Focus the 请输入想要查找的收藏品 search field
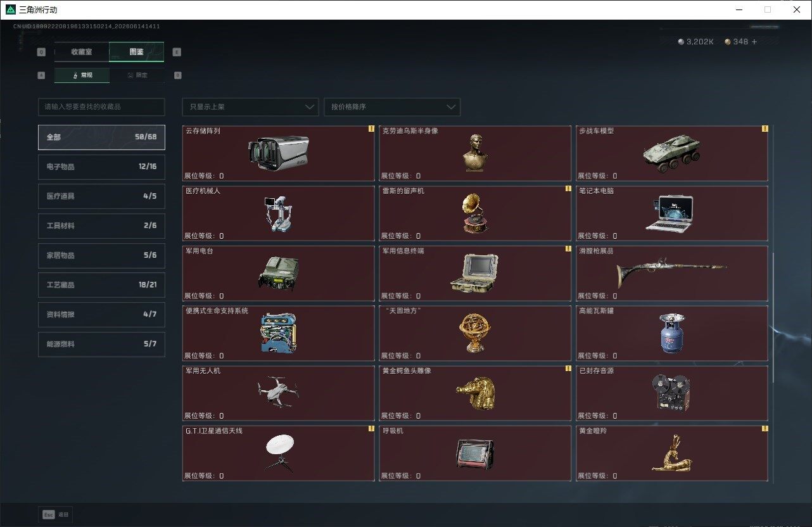Screen dimensions: 812x527 pos(101,106)
